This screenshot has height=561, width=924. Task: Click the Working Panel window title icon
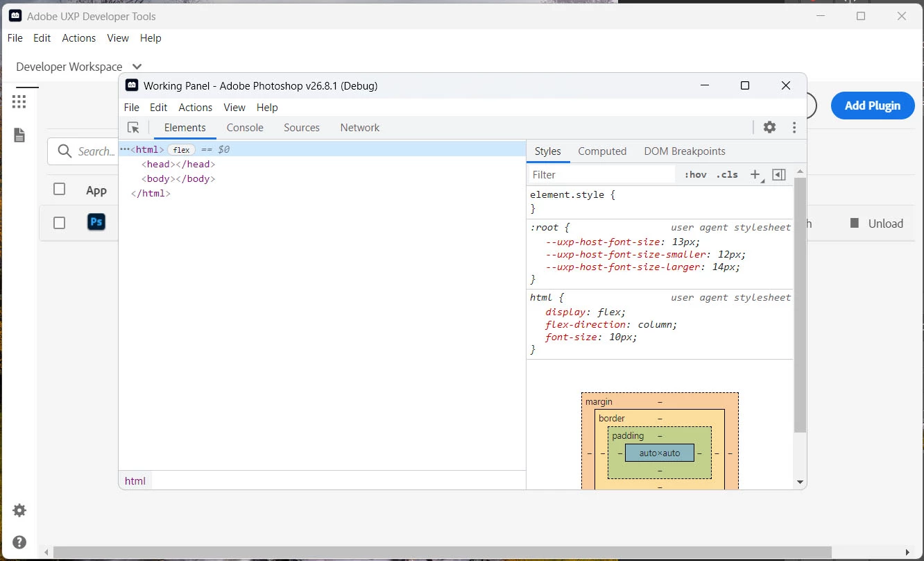(x=132, y=85)
